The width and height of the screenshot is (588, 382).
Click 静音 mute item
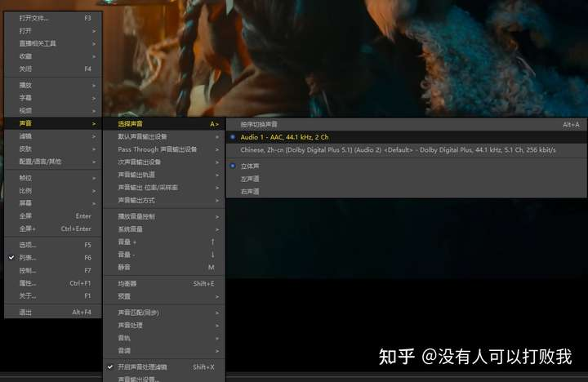[164, 267]
